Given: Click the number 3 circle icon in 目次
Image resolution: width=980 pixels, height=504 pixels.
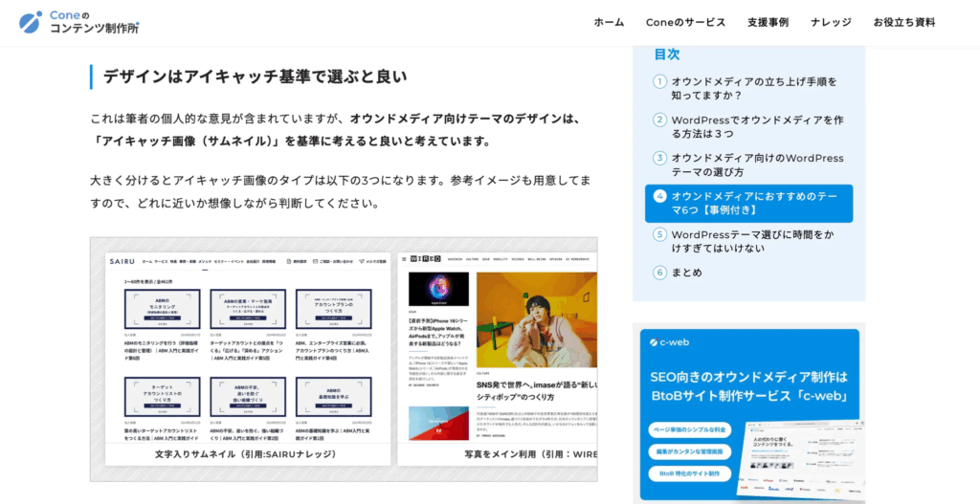Looking at the screenshot, I should pyautogui.click(x=660, y=158).
